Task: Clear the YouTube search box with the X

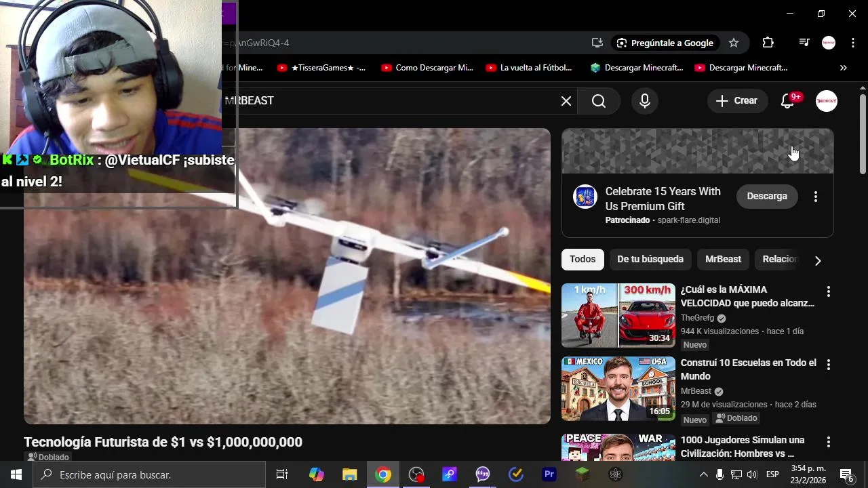Action: [x=566, y=101]
